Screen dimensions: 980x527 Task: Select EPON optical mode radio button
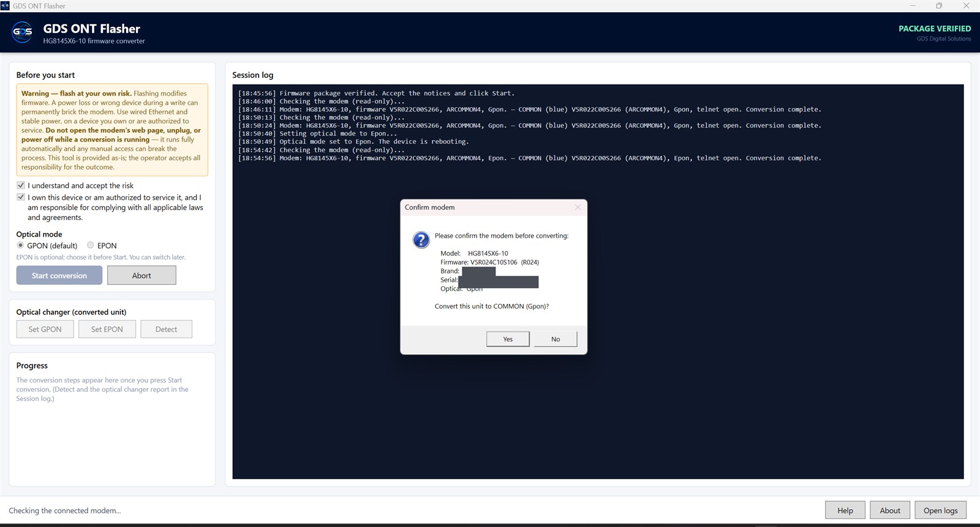tap(91, 245)
